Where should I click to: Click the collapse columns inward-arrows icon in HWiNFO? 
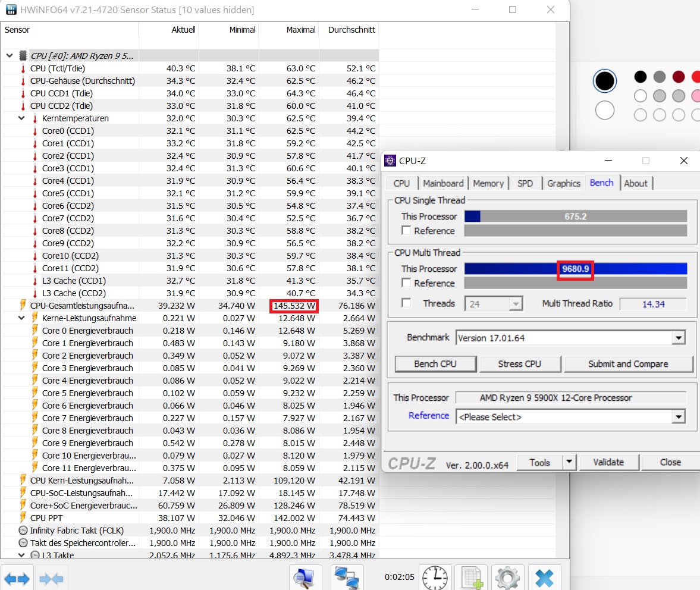[x=51, y=579]
